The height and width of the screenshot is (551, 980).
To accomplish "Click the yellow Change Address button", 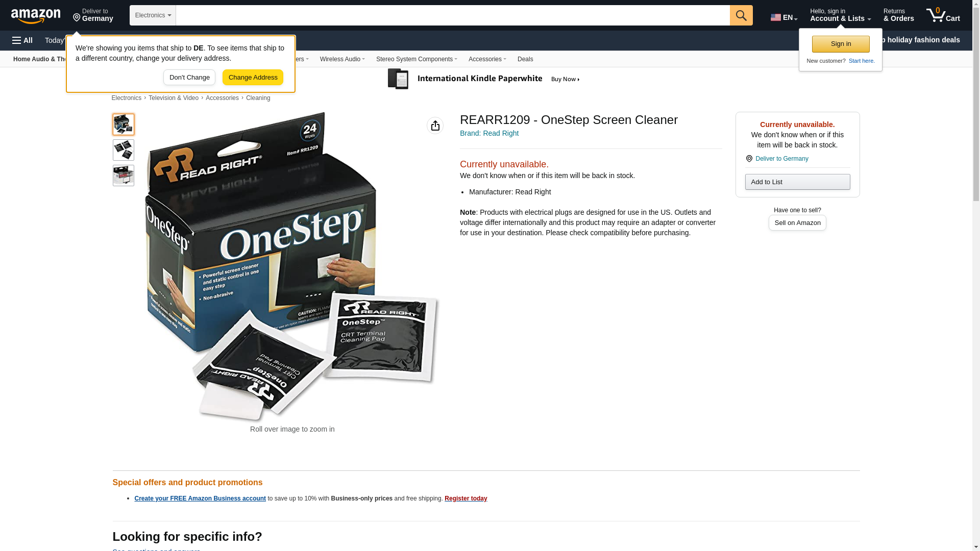I will 253,78.
